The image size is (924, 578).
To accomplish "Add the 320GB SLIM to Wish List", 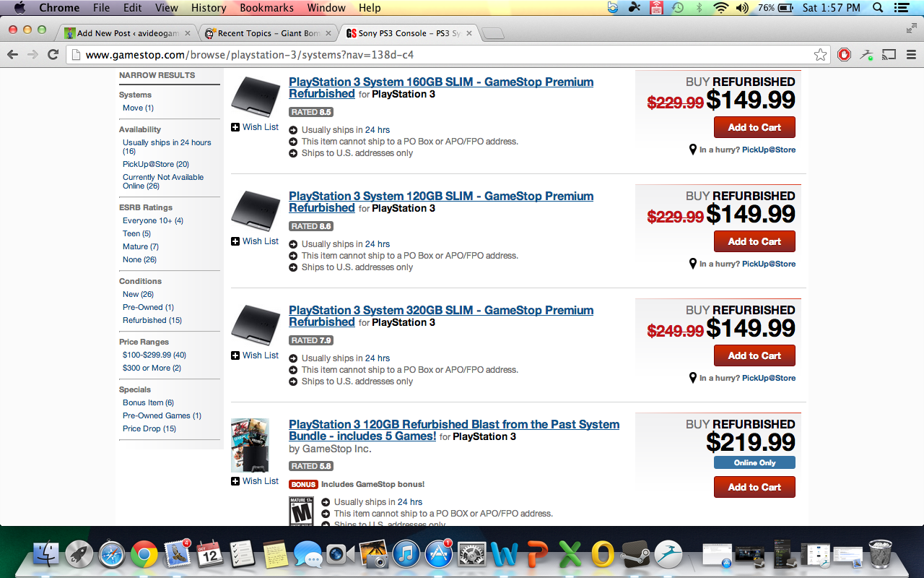I will (x=255, y=355).
